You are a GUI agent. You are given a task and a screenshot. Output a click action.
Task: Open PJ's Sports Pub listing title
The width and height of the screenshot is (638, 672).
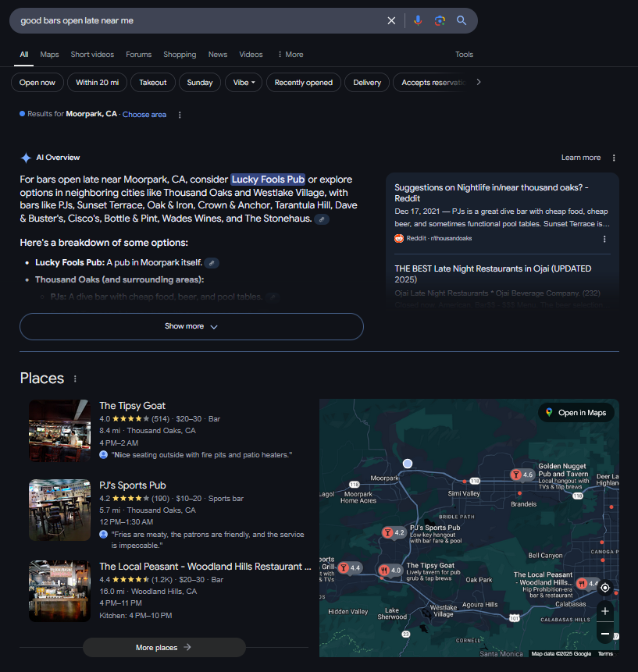pyautogui.click(x=133, y=485)
